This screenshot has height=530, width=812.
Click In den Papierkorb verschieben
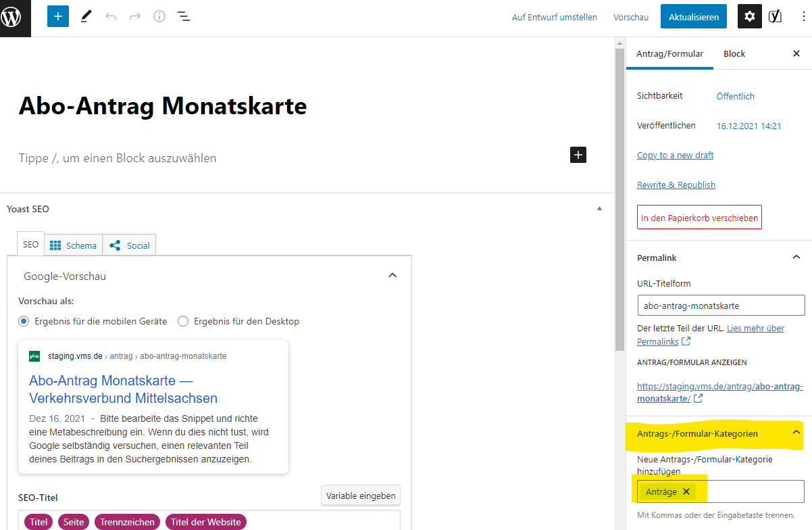(699, 218)
